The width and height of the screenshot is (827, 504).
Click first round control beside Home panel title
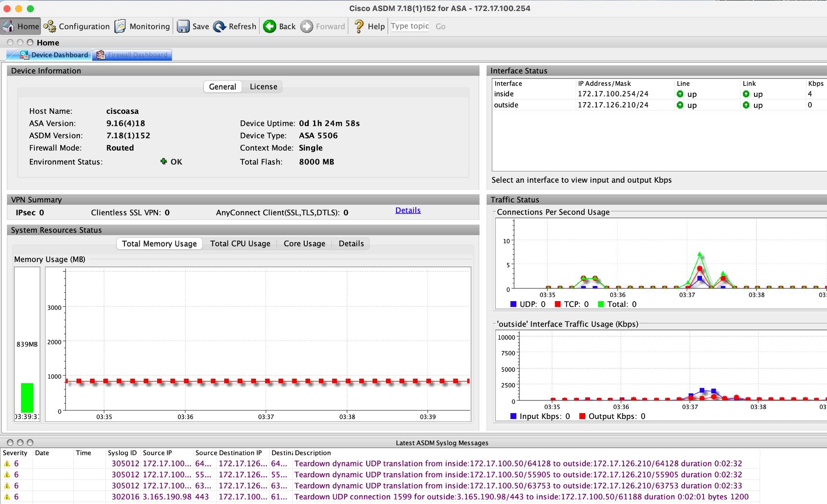(x=10, y=42)
